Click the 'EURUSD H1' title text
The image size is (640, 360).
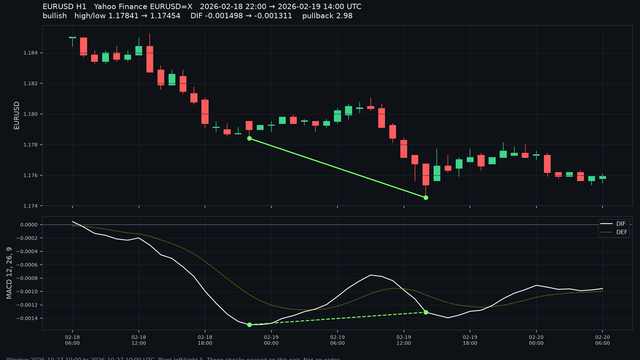(64, 7)
